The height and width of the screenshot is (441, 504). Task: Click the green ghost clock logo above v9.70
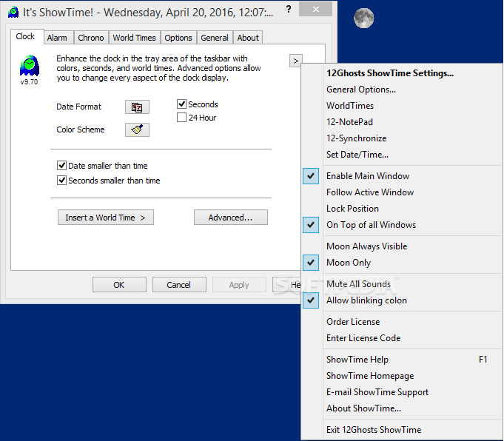pyautogui.click(x=30, y=65)
